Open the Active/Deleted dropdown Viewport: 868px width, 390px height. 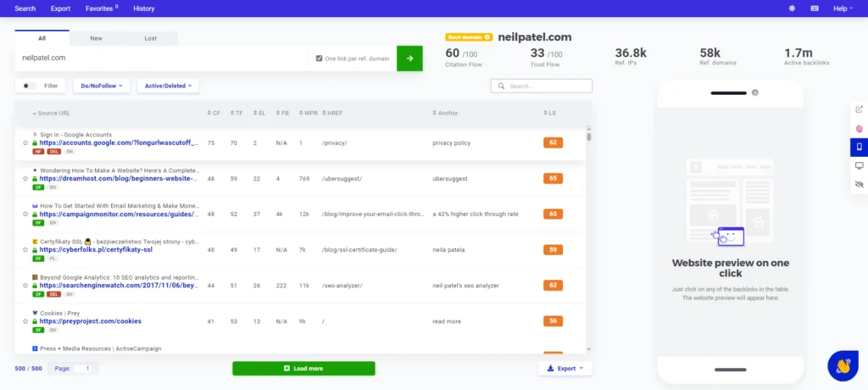tap(168, 86)
